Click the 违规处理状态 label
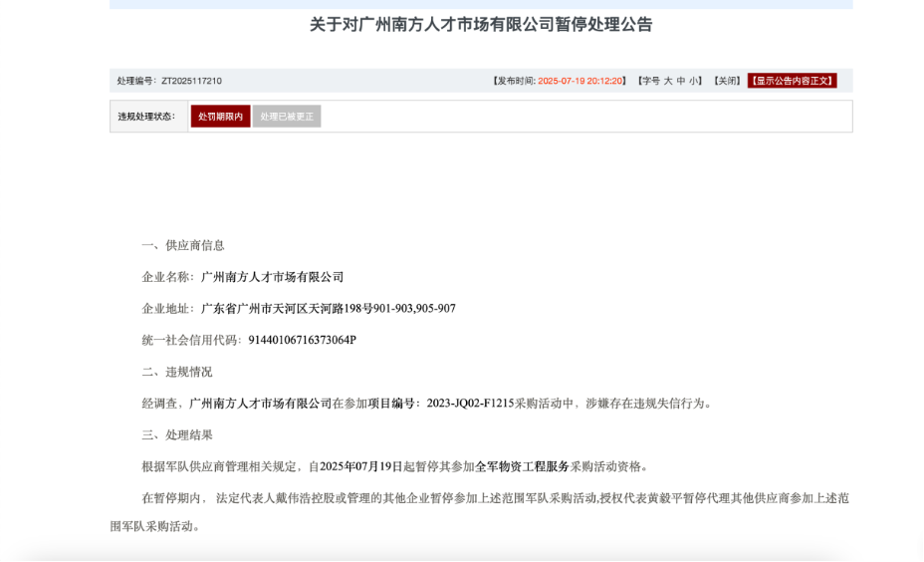Viewport: 924px width, 562px height. coord(146,117)
